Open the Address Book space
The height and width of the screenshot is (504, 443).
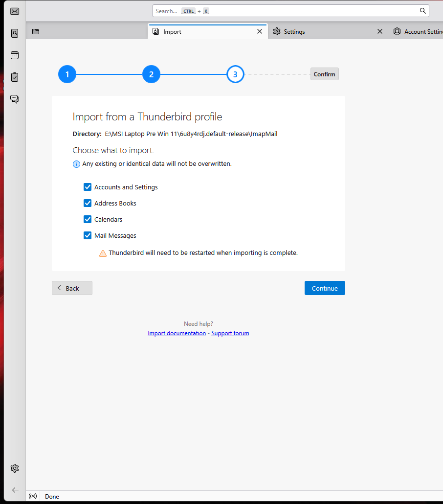15,33
